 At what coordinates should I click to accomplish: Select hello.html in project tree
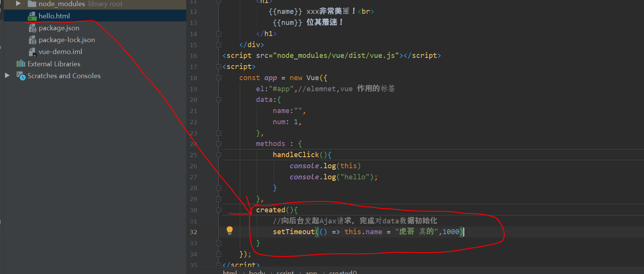(54, 16)
